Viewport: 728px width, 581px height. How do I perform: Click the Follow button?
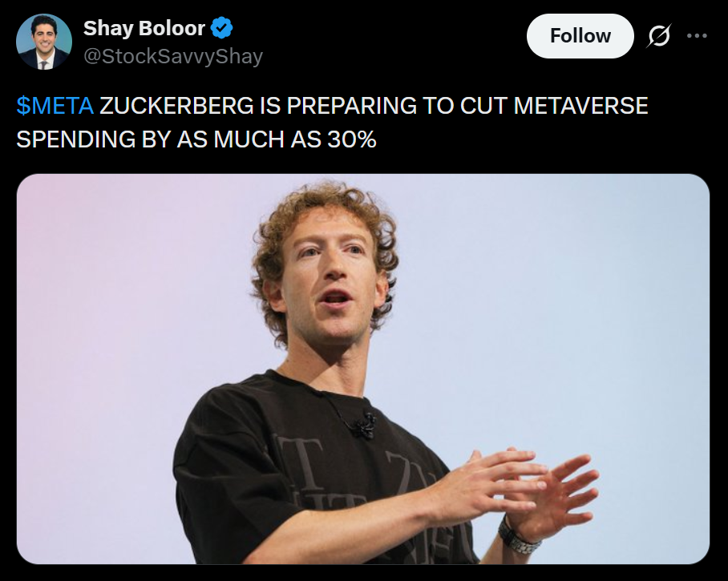pos(580,36)
